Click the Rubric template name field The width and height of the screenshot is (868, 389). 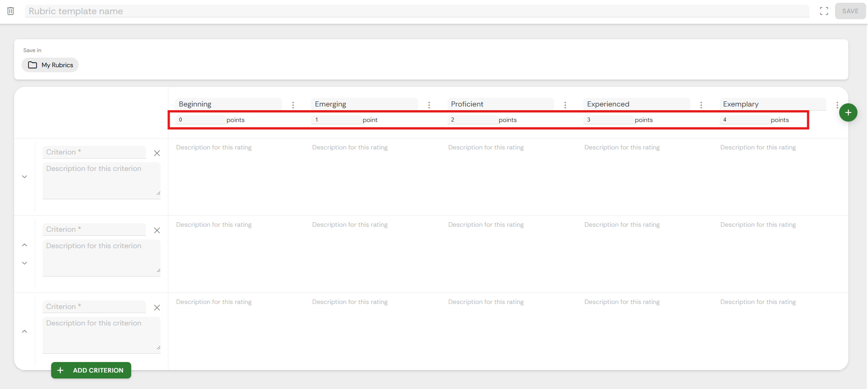(x=412, y=11)
